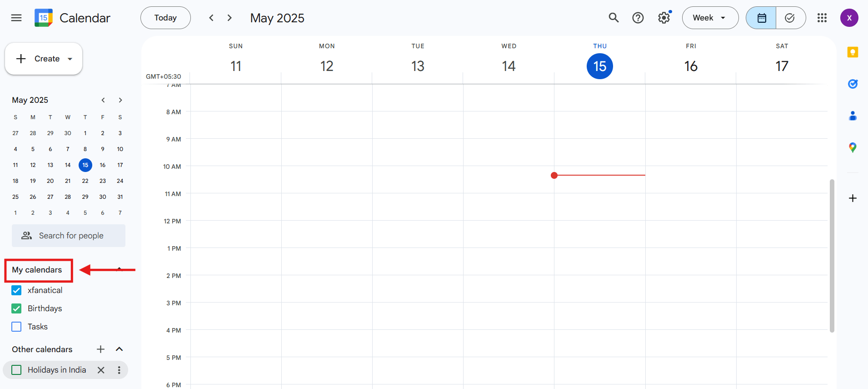Expand the Create button dropdown
The height and width of the screenshot is (389, 868).
(x=70, y=59)
